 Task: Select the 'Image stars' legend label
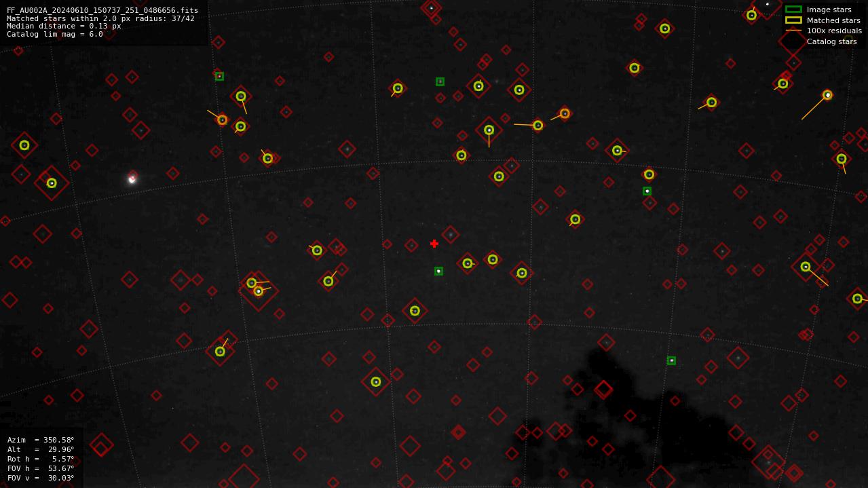[829, 10]
